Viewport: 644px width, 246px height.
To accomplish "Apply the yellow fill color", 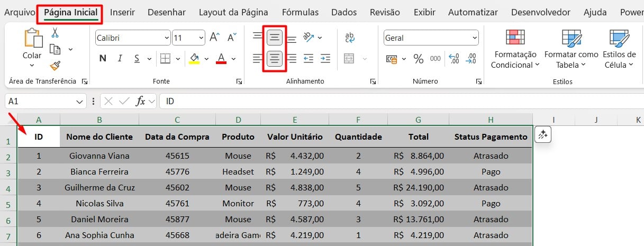I will pyautogui.click(x=194, y=59).
